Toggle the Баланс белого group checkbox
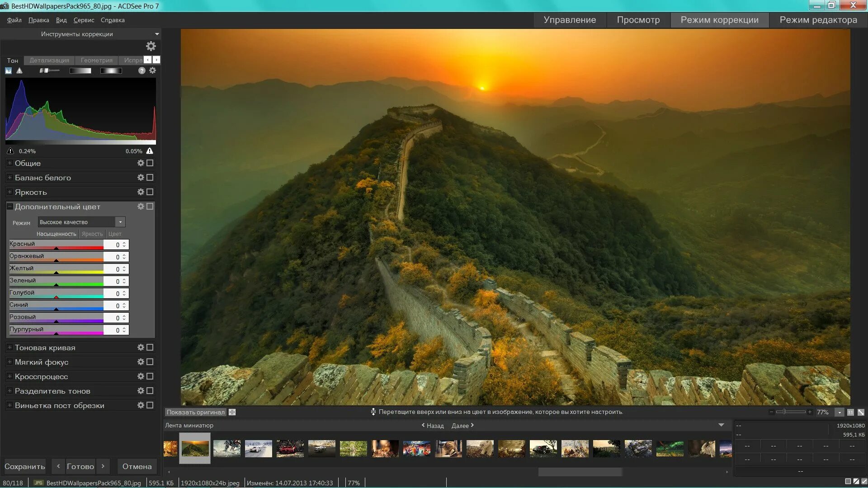 pyautogui.click(x=150, y=178)
